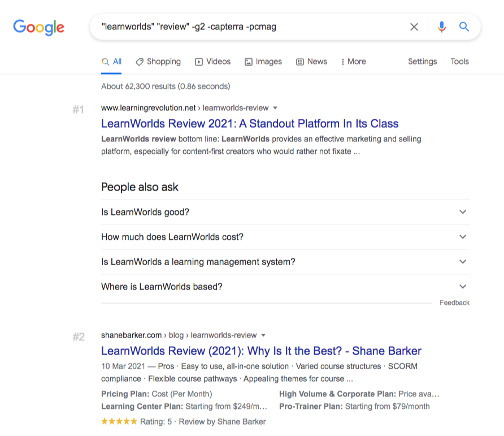Click the five-star rating in Shane Barker result
Screen dimensions: 504x436
point(119,421)
